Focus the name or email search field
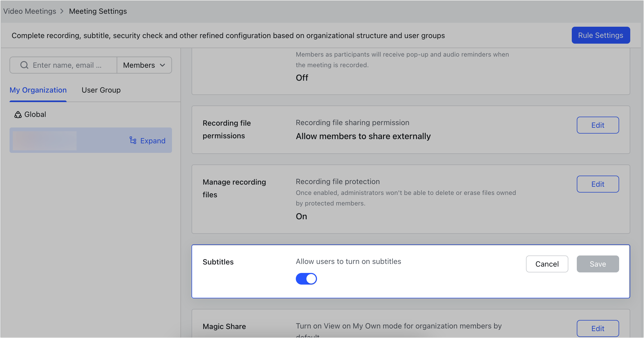644x338 pixels. 64,65
